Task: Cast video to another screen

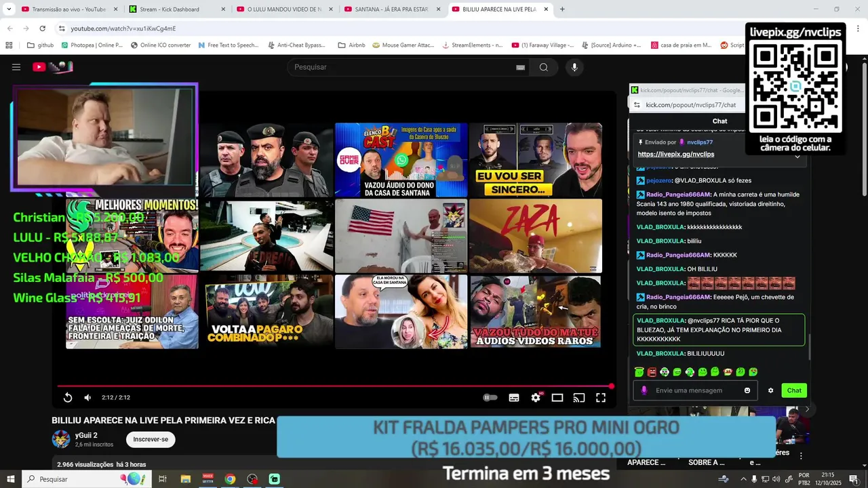Action: pyautogui.click(x=579, y=398)
